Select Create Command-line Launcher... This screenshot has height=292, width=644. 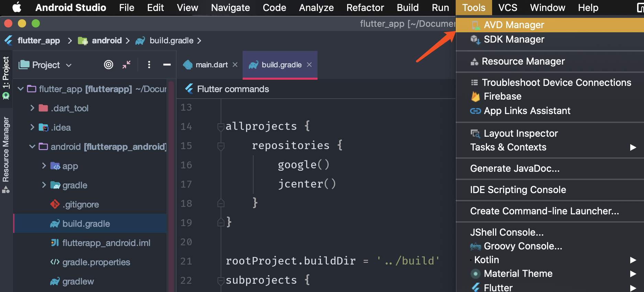(550, 211)
